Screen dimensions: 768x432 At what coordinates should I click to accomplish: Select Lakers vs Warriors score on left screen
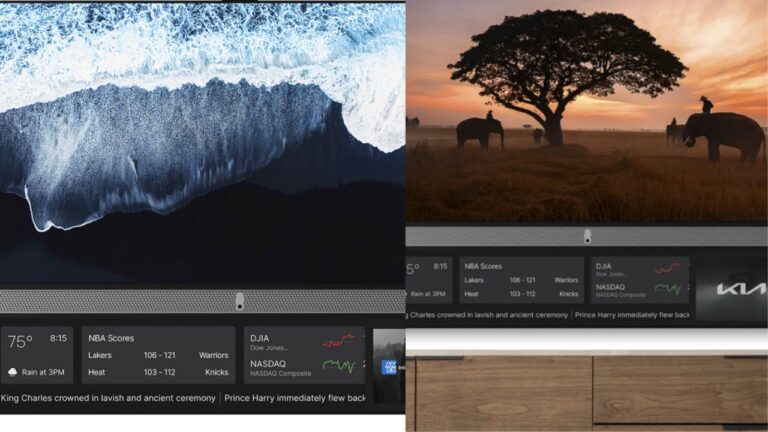(158, 355)
